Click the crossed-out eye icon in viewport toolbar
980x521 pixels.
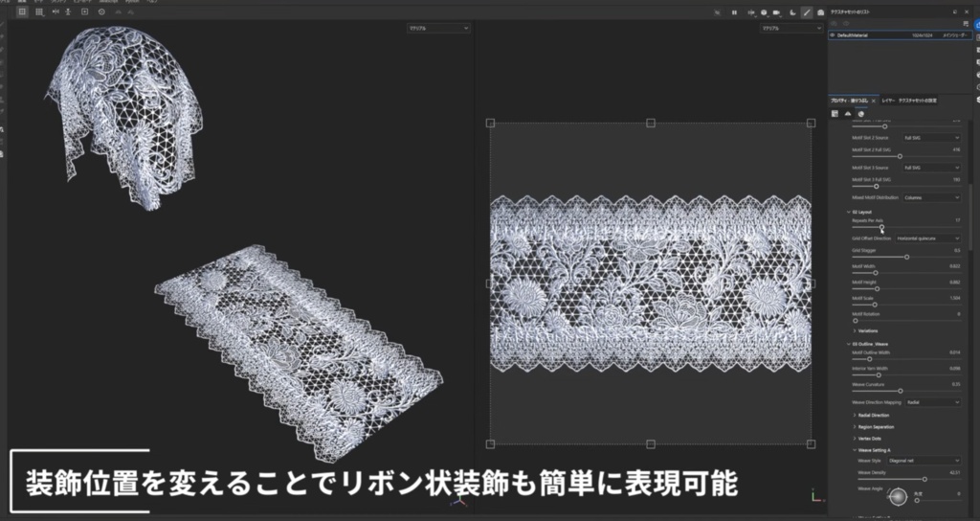pyautogui.click(x=718, y=12)
